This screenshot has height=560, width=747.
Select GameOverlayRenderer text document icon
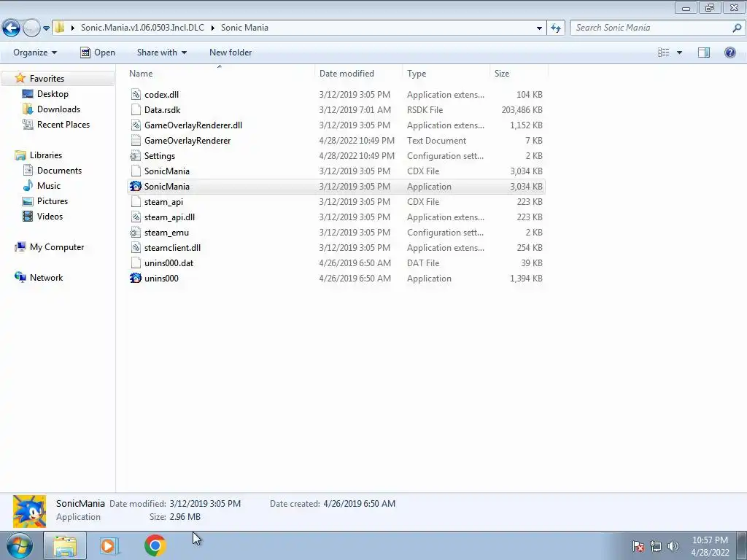point(136,141)
